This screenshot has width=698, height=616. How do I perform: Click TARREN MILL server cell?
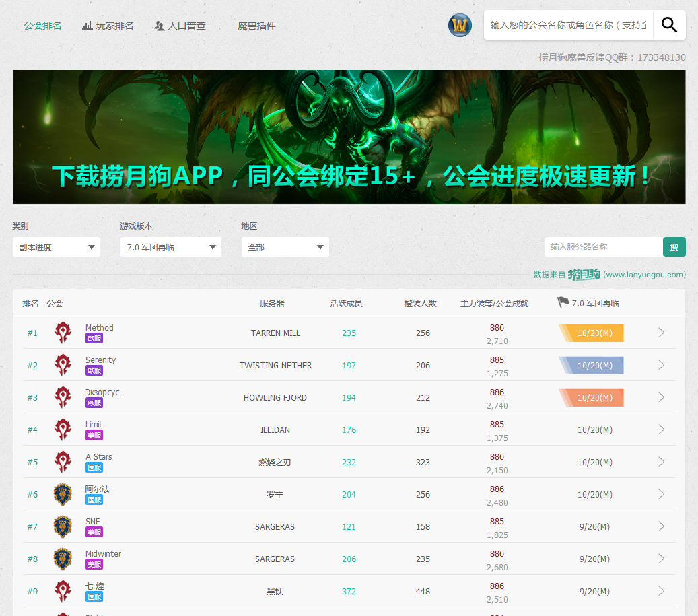(275, 333)
